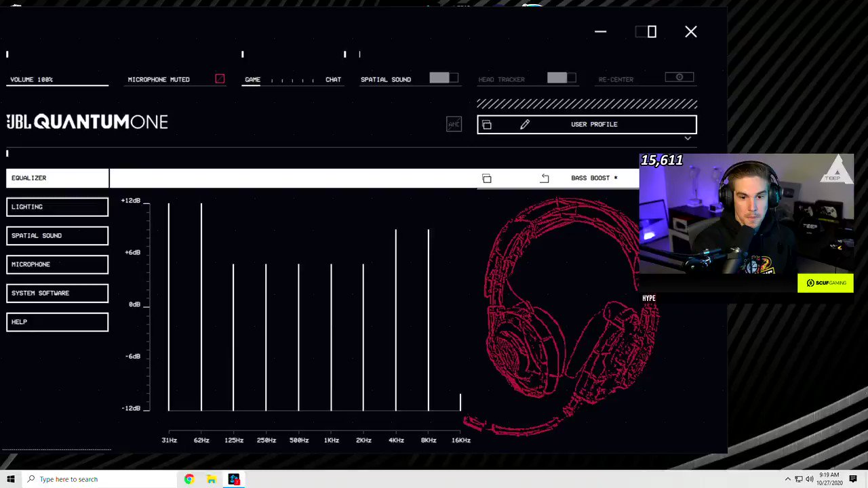Adjust the 4KHz equalizer band bar
The image size is (868, 488).
pyautogui.click(x=396, y=320)
